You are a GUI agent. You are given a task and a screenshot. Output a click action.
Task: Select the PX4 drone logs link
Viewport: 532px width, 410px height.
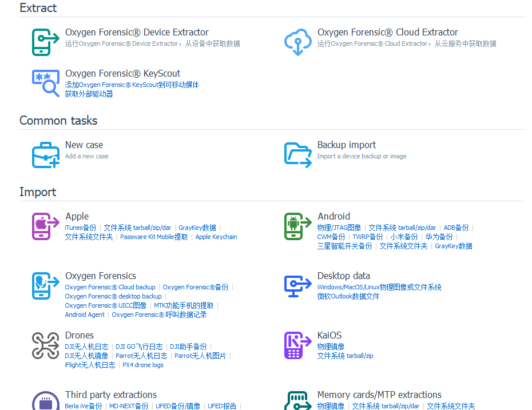[x=143, y=365]
